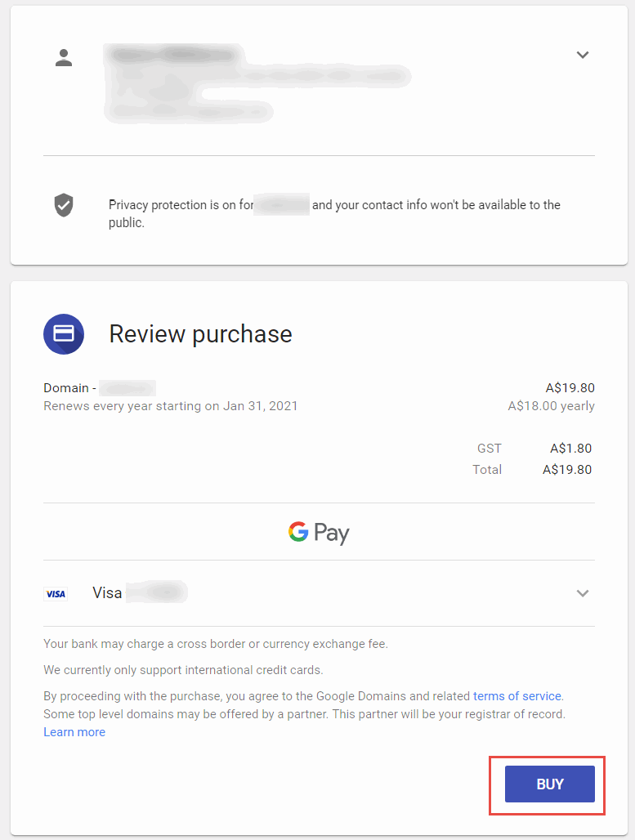
Task: Click the A$19.80 total amount
Action: click(567, 470)
